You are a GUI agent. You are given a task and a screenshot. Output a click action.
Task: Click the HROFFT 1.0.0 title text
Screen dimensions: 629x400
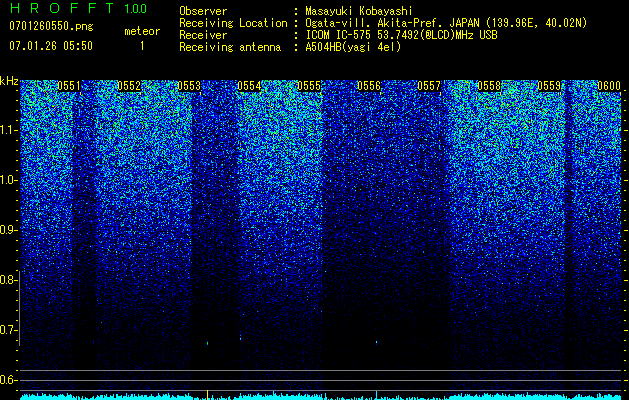tap(78, 8)
